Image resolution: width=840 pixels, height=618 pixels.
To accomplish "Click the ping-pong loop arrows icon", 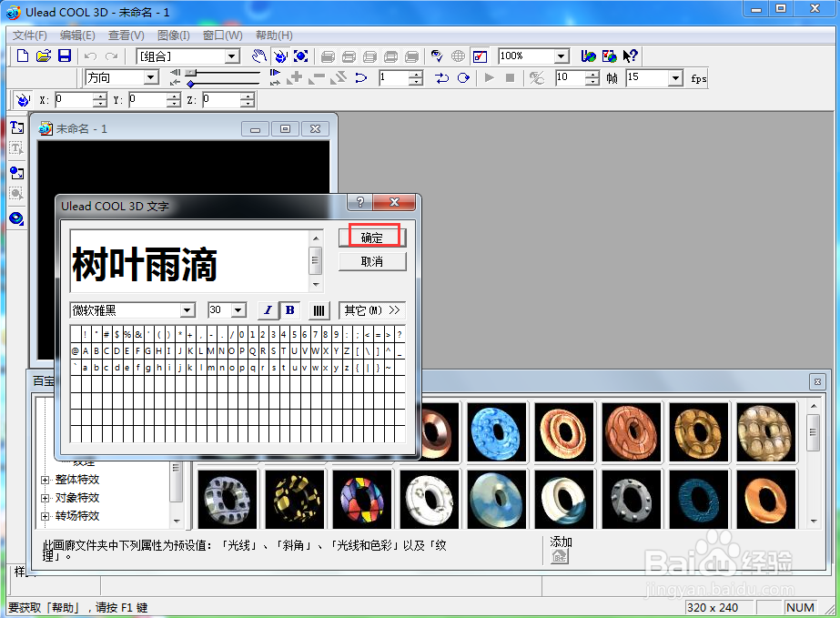I will [x=442, y=77].
